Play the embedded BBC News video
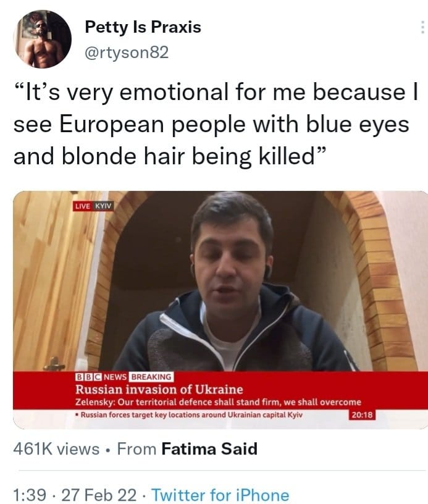The height and width of the screenshot is (504, 428). [220, 310]
